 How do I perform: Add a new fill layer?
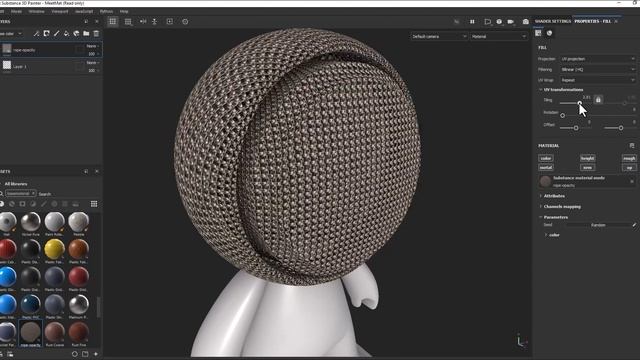(66, 33)
